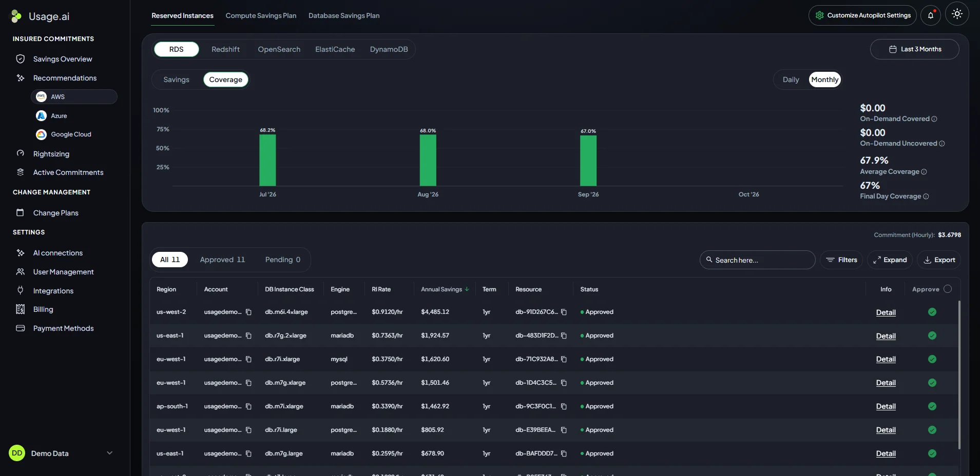The width and height of the screenshot is (980, 476).
Task: Toggle light theme sun icon
Action: click(x=957, y=14)
